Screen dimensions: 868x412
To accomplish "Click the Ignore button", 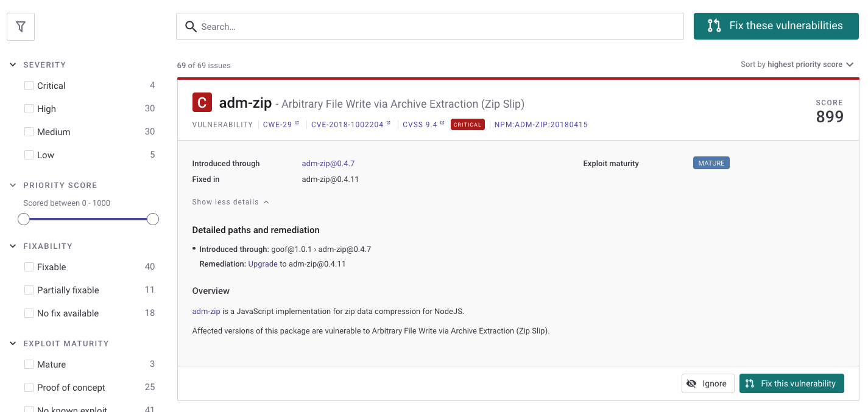I will pos(707,383).
